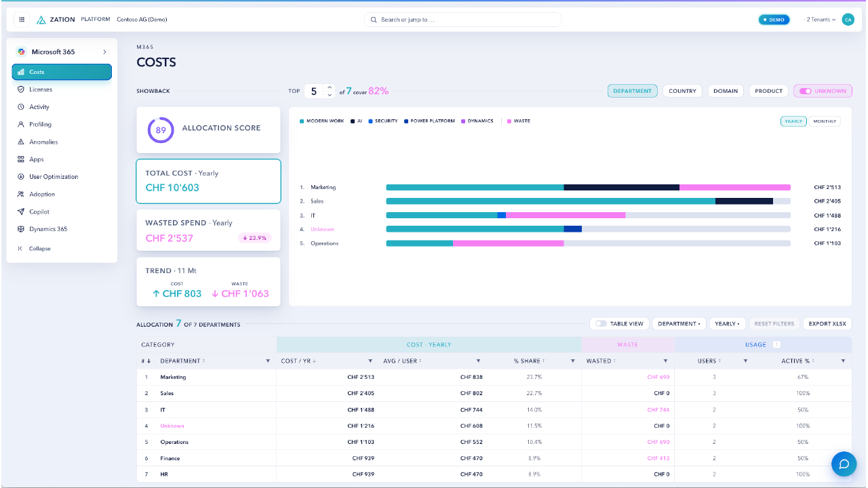Open the Dynamics 365 sidebar item
The width and height of the screenshot is (868, 488).
coord(62,229)
